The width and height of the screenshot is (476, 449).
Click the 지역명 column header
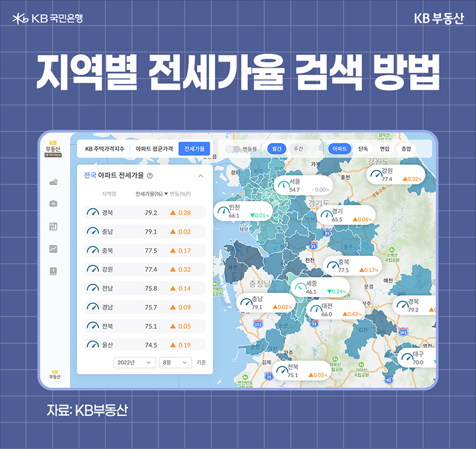pos(109,194)
